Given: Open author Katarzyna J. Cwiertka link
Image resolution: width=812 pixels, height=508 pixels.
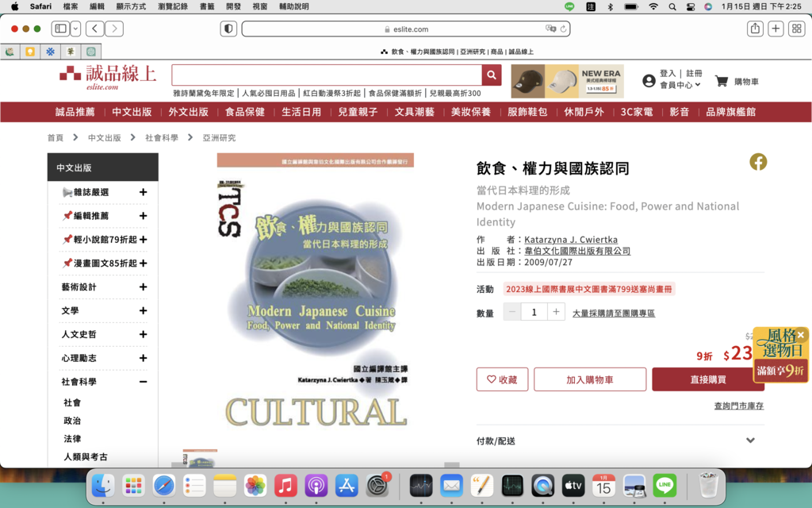Looking at the screenshot, I should (571, 240).
